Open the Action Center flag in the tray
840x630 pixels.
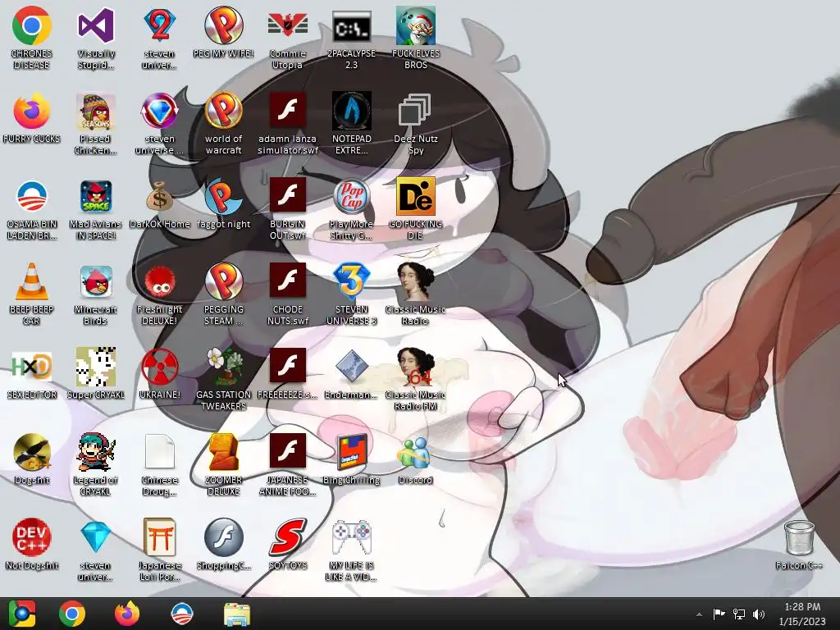coord(719,614)
